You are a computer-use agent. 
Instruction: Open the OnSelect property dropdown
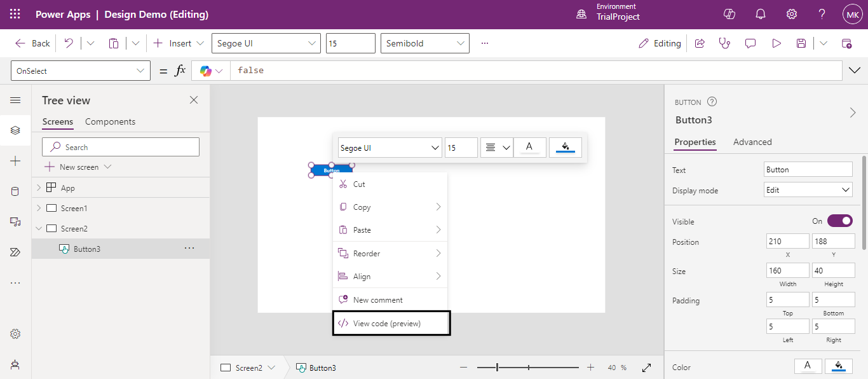(81, 71)
